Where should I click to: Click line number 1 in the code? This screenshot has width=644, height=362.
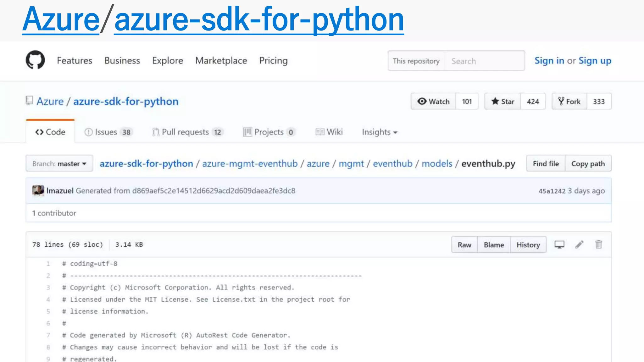pos(48,264)
